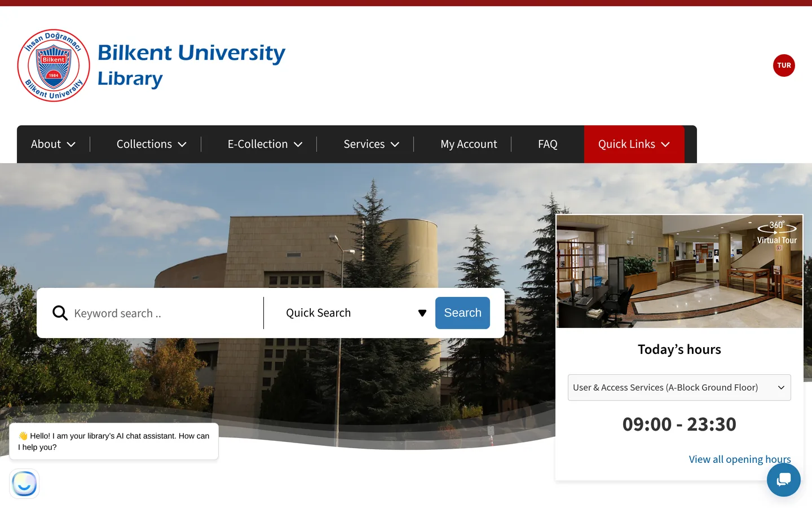Open the User & Access Services location dropdown
Viewport: 812px width, 508px height.
click(679, 387)
